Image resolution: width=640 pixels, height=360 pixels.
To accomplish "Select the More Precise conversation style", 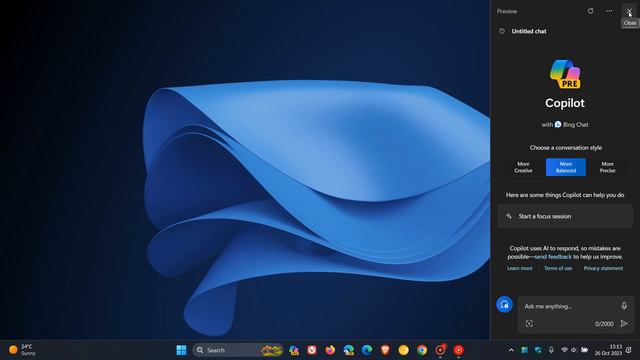I will click(x=607, y=167).
